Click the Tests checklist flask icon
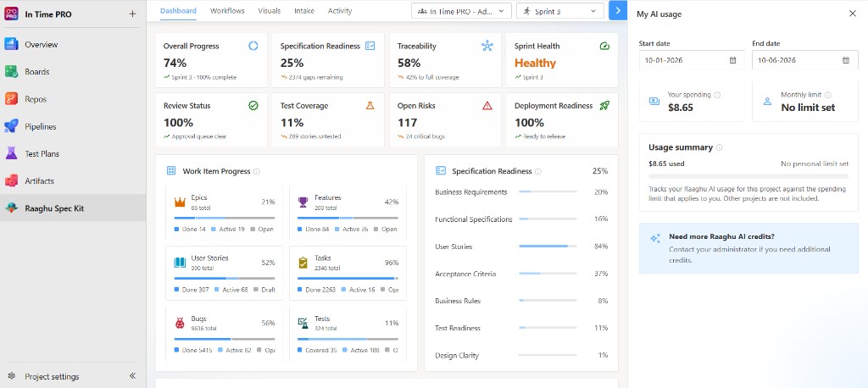868x388 pixels. [303, 323]
